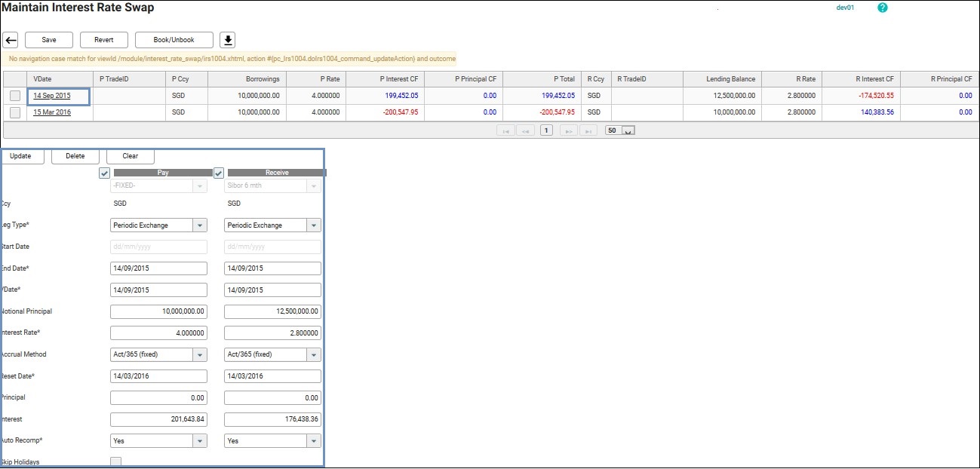980x469 pixels.
Task: Click the back arrow icon
Action: pyautogui.click(x=11, y=40)
